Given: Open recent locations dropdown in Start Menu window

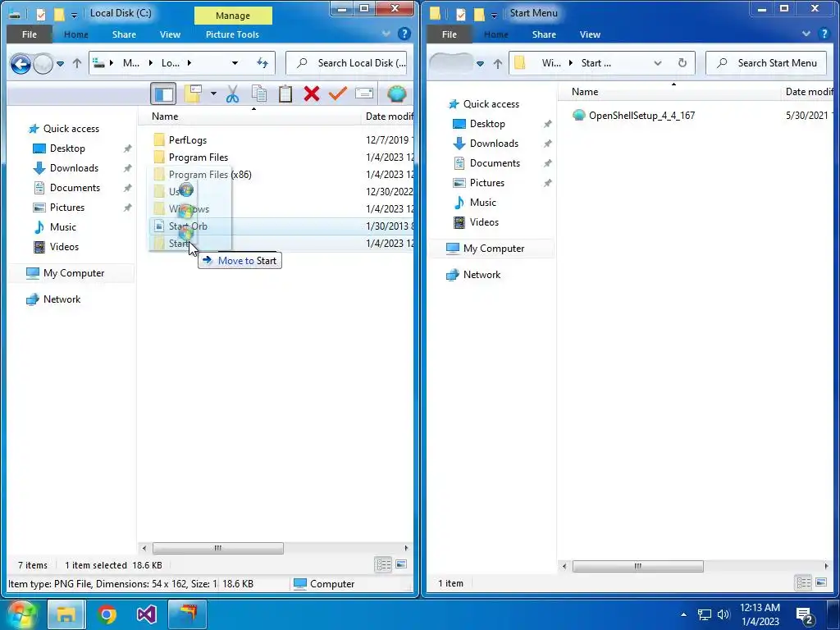Looking at the screenshot, I should point(481,64).
